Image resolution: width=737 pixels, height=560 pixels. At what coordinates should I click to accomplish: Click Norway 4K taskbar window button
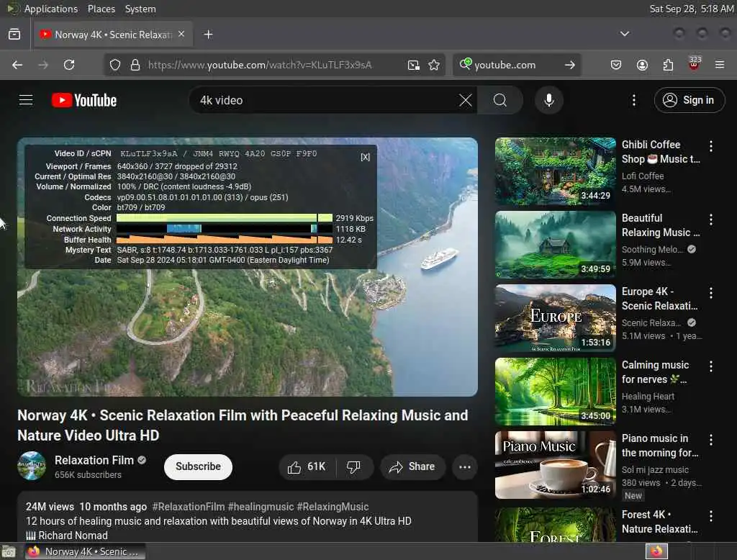pos(85,551)
